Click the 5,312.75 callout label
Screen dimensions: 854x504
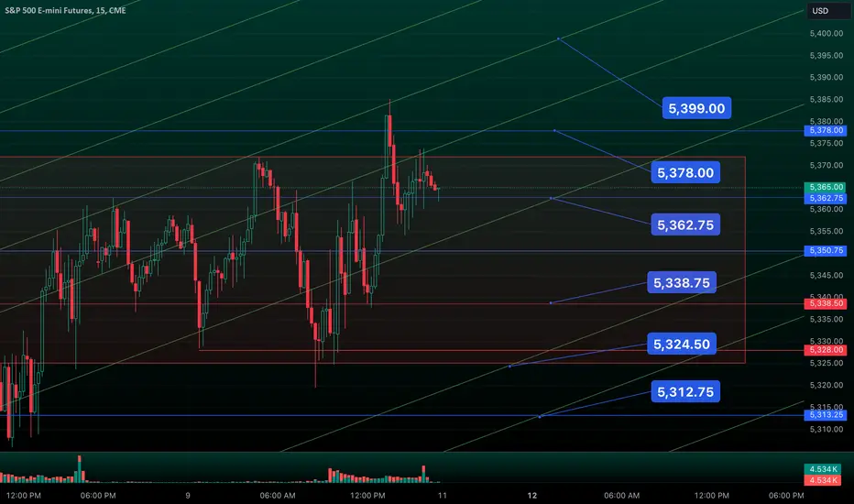685,392
